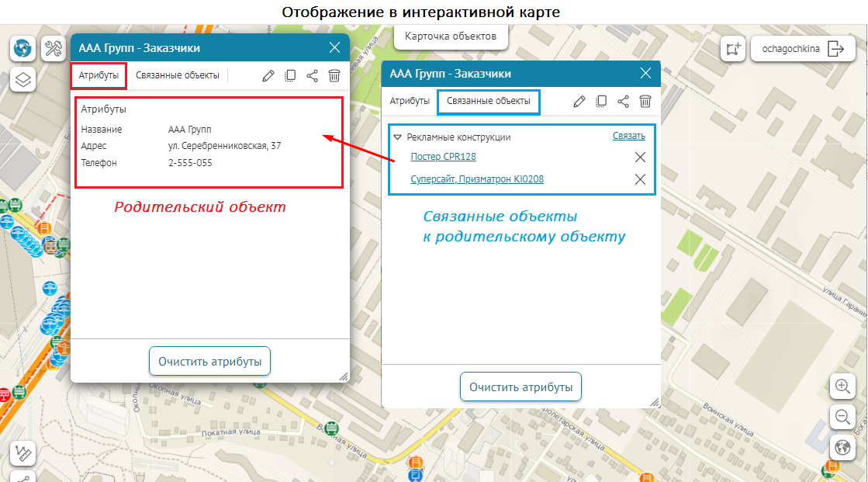Click the zoom out magnifier on map
868x482 pixels.
[x=842, y=417]
